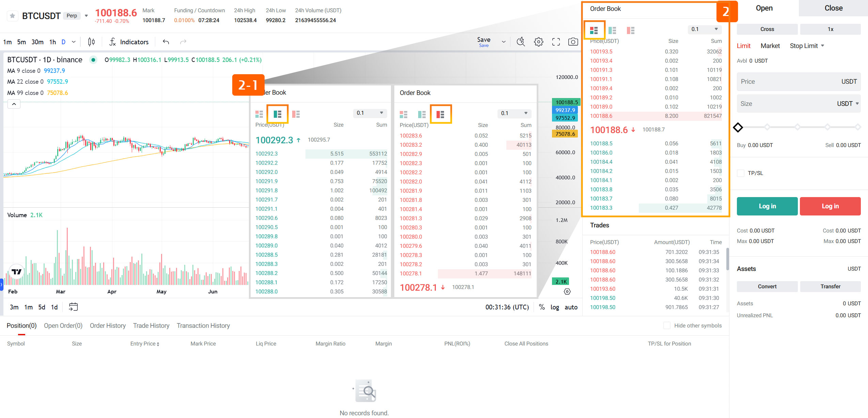Click the bids-only icon in enlarged order book
The image size is (868, 418).
pos(278,114)
